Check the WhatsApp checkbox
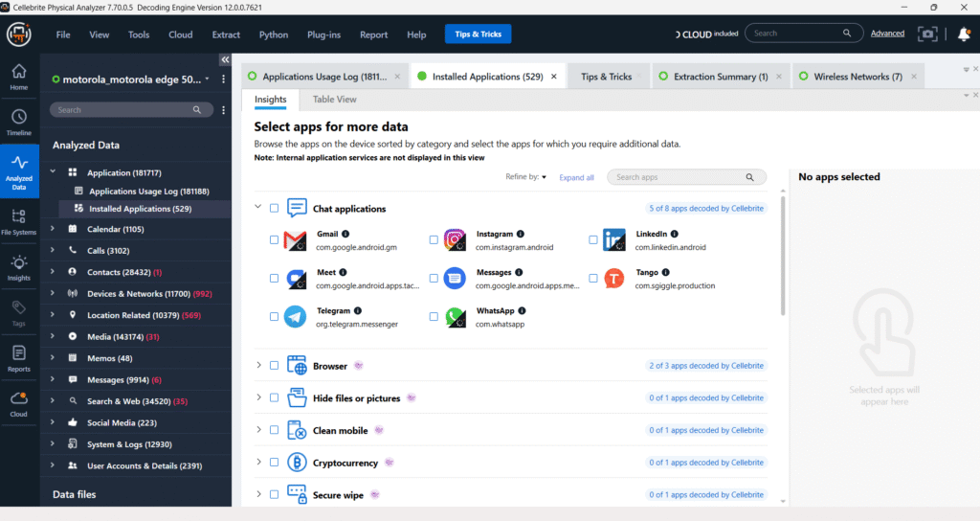 point(434,316)
